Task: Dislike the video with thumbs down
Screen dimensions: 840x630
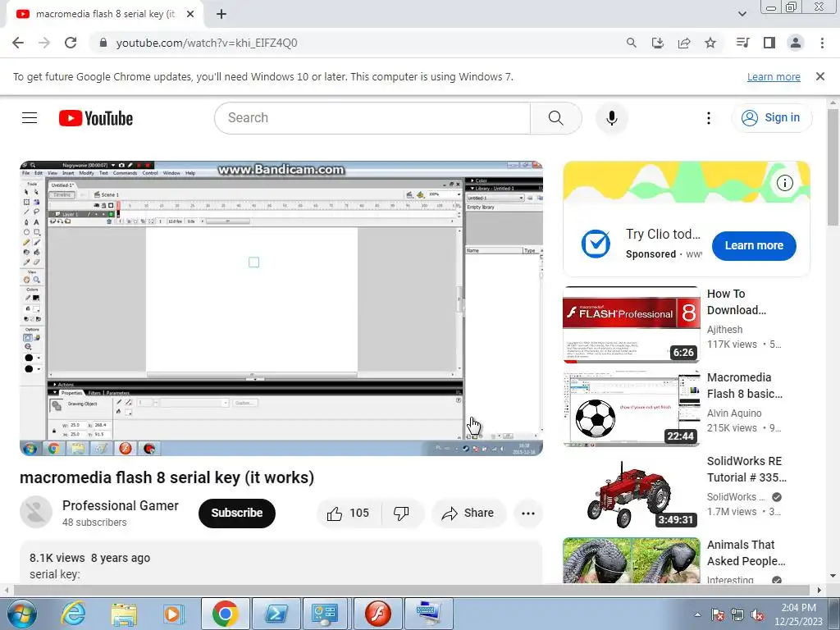Action: point(401,514)
